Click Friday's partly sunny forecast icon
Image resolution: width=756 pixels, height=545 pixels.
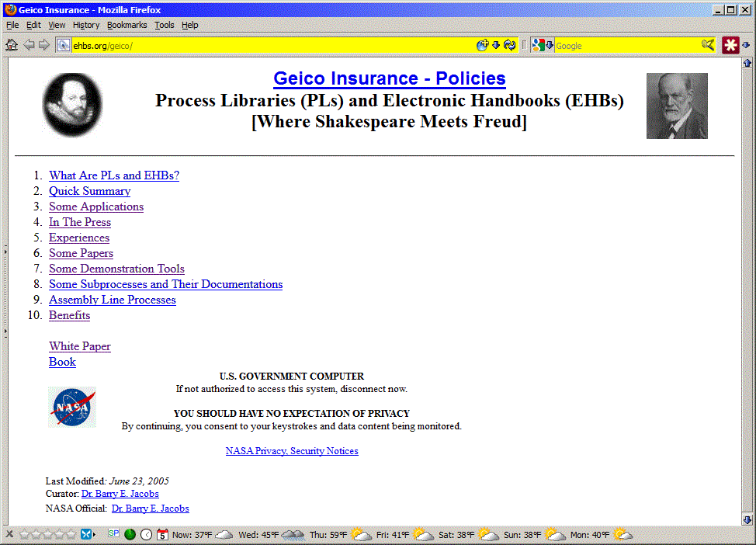coord(423,534)
